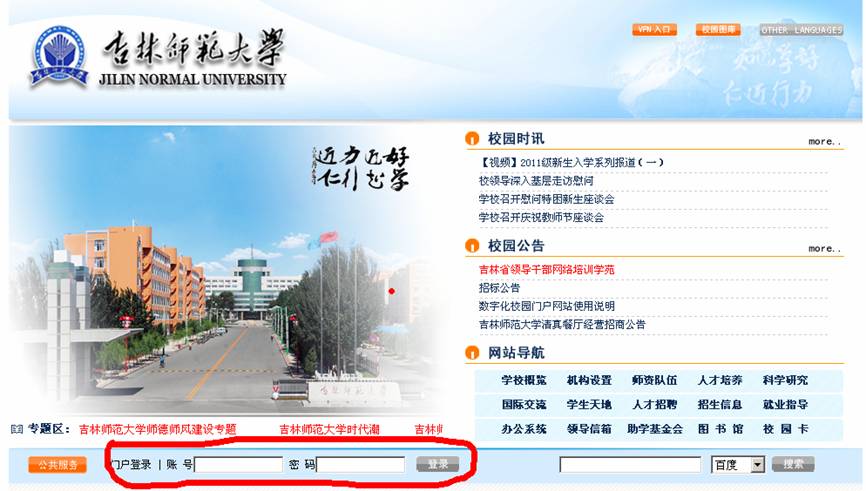The width and height of the screenshot is (866, 491).
Task: Open the VPN入口 button
Action: 655,30
